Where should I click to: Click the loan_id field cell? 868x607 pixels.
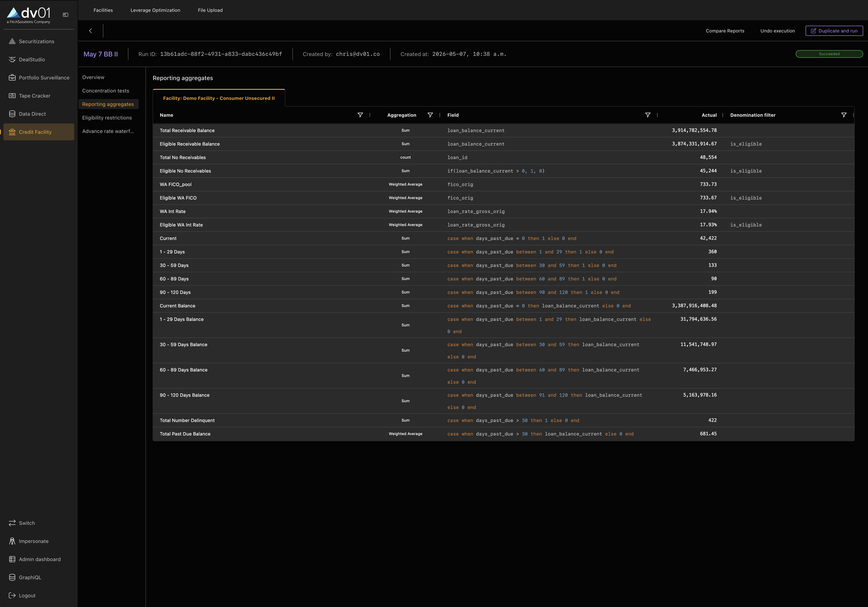(x=458, y=158)
